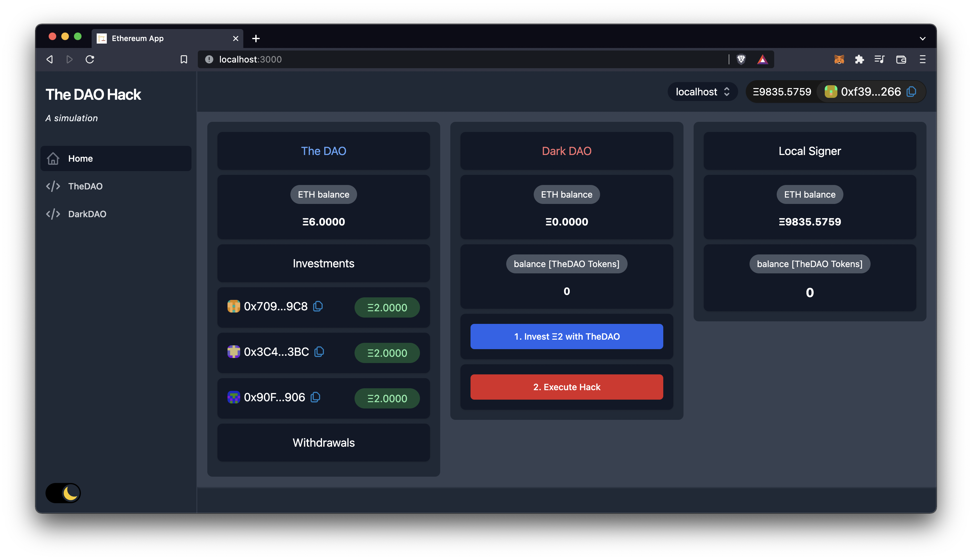Copy the 0x3C4...3BC investor address
Screen dimensions: 972x560
pyautogui.click(x=319, y=352)
